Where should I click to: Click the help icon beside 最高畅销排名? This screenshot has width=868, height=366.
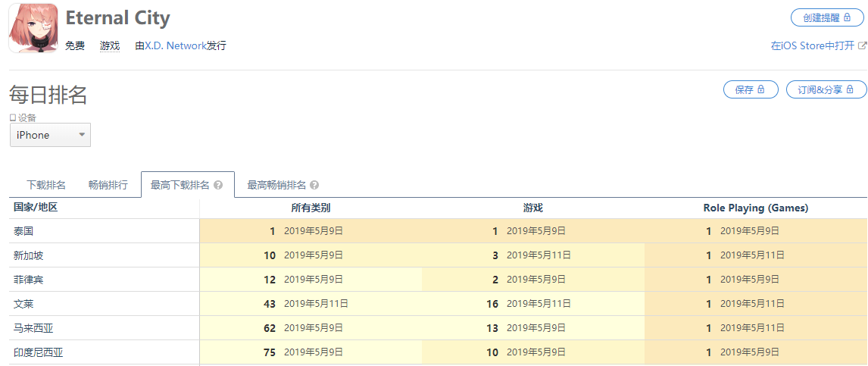point(314,185)
